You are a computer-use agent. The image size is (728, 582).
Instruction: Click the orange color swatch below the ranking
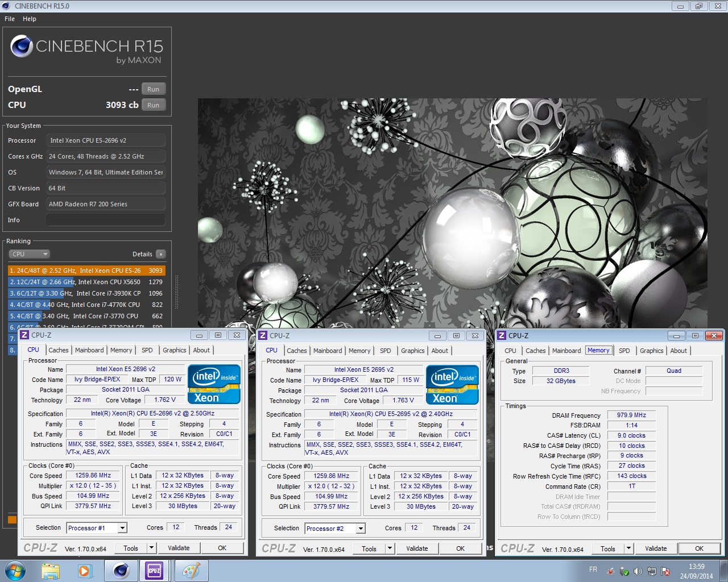pyautogui.click(x=12, y=519)
